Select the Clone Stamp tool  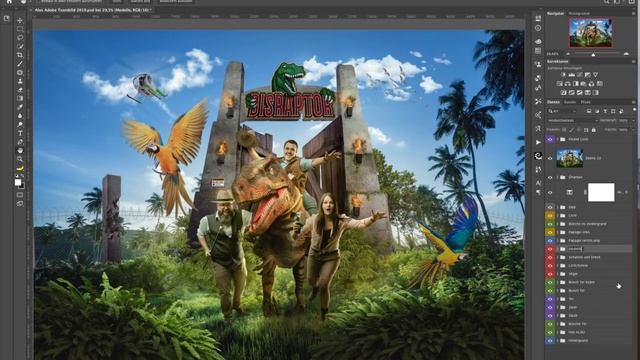click(20, 81)
